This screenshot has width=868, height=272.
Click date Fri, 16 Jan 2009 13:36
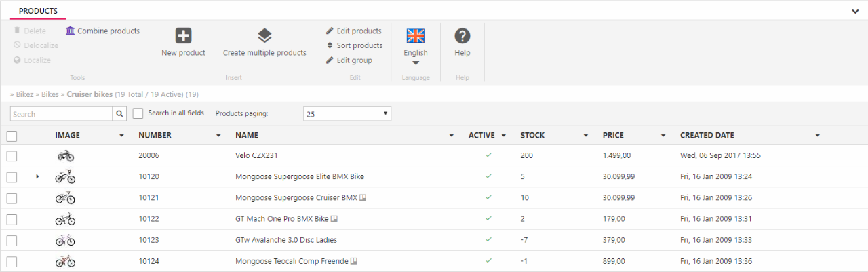click(x=716, y=261)
